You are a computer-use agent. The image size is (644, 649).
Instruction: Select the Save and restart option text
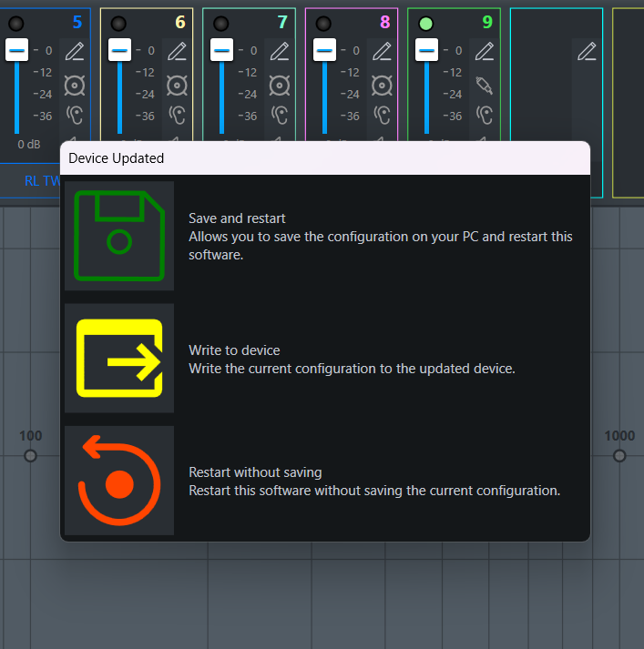point(237,218)
